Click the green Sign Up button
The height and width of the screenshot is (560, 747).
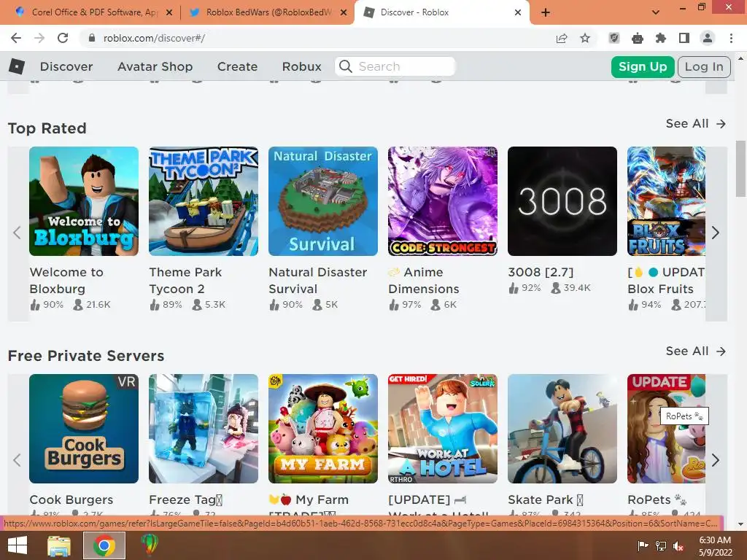coord(643,66)
